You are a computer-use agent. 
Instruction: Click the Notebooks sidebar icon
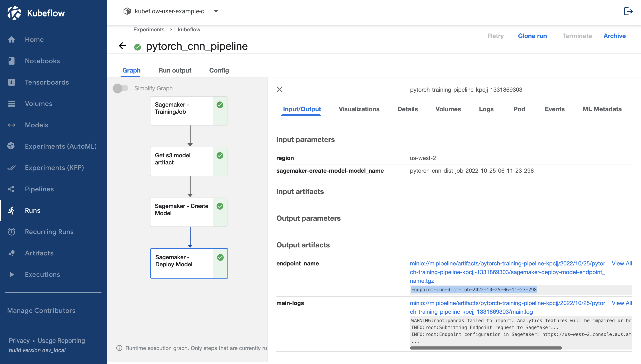click(12, 61)
